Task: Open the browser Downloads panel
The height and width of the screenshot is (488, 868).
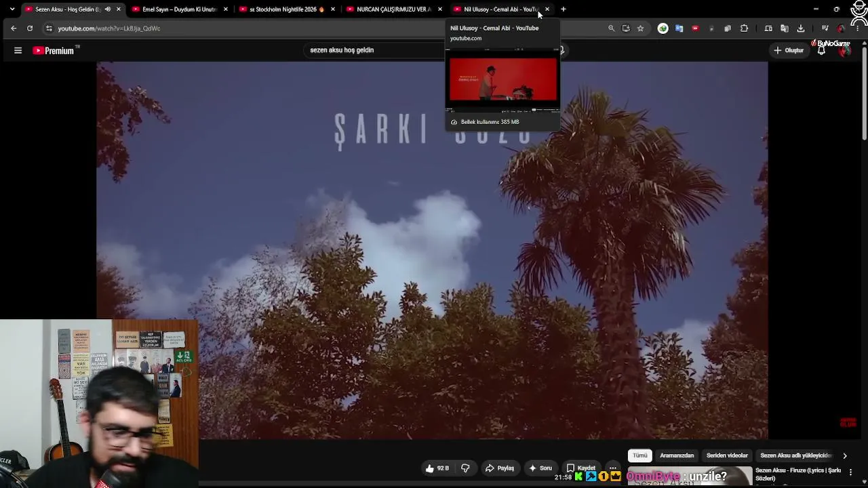Action: (801, 28)
